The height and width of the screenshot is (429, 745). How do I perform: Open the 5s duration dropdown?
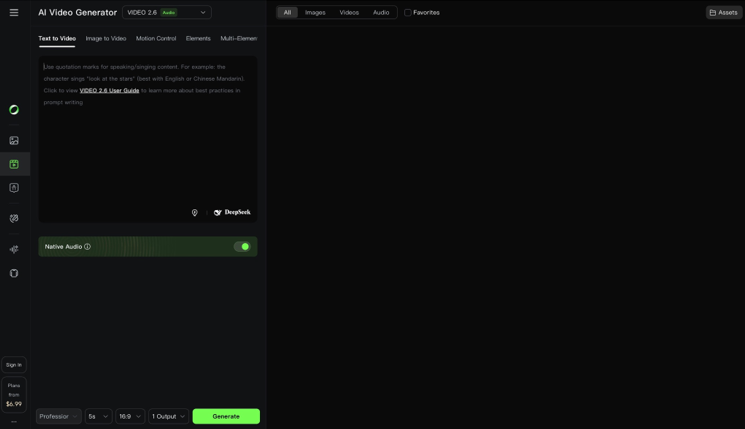coord(98,416)
